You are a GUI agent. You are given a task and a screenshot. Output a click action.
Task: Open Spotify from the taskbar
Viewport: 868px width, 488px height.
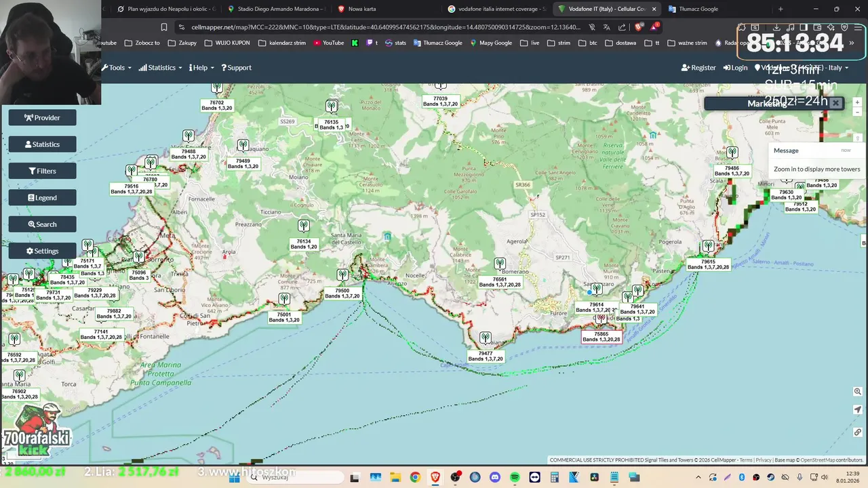point(515,477)
